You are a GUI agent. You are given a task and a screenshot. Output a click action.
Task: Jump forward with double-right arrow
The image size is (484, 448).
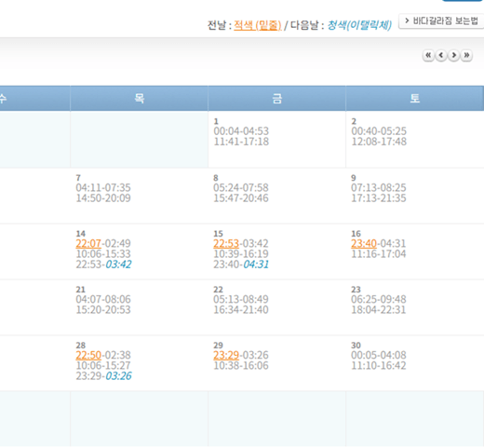(466, 56)
